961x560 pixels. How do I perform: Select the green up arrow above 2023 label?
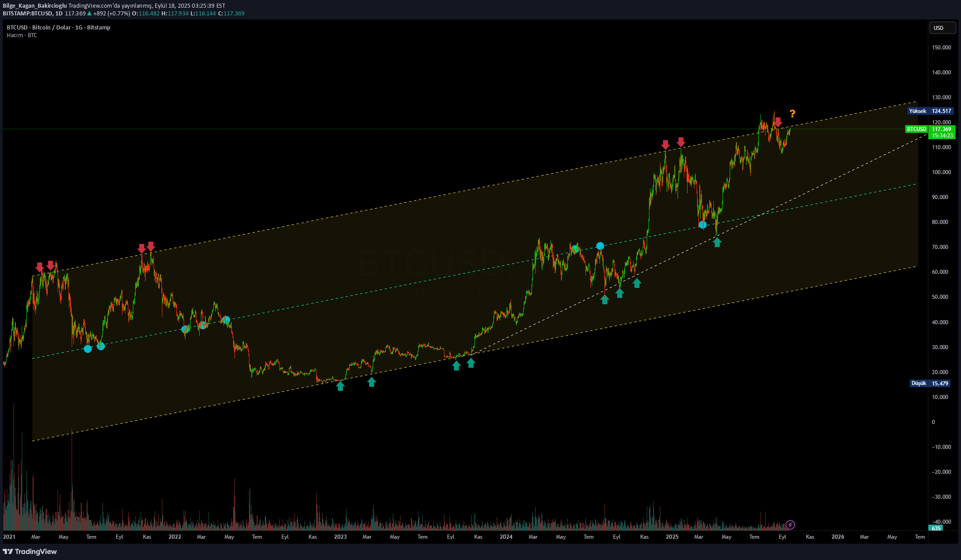(x=340, y=386)
